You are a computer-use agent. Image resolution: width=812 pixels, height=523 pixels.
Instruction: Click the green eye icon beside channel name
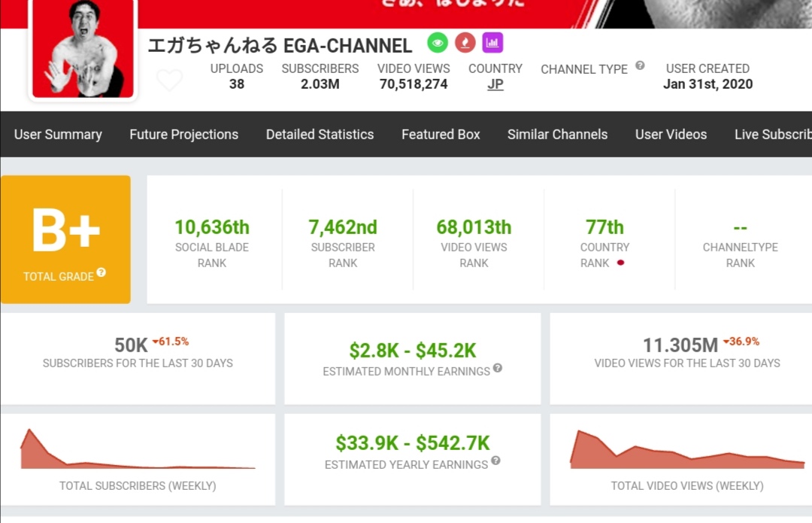pos(438,42)
